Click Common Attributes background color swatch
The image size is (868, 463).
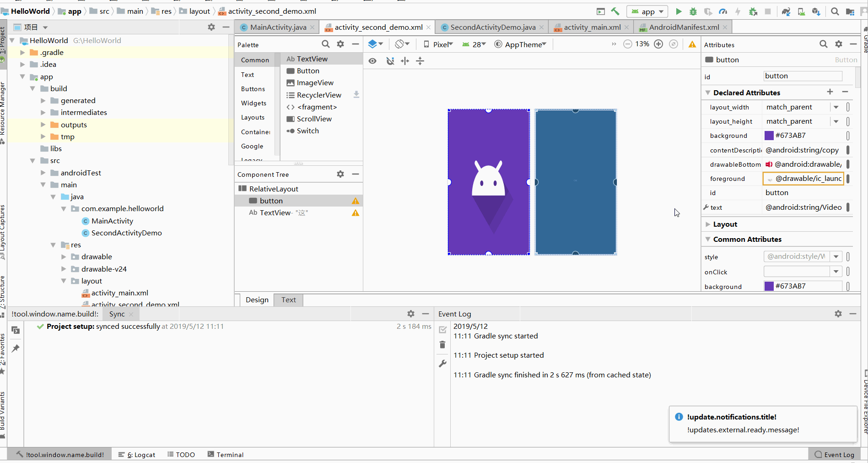coord(769,286)
